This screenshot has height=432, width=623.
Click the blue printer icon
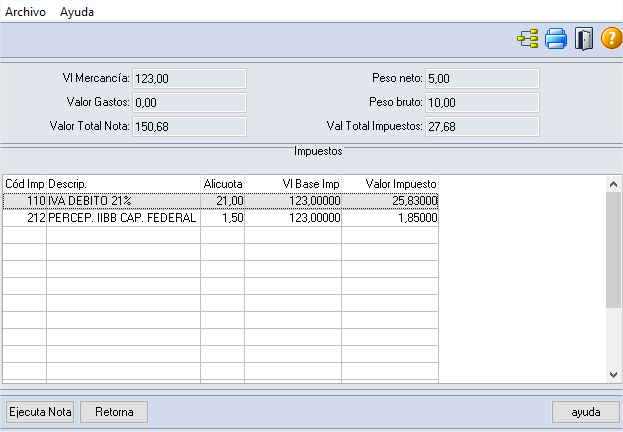tap(556, 39)
